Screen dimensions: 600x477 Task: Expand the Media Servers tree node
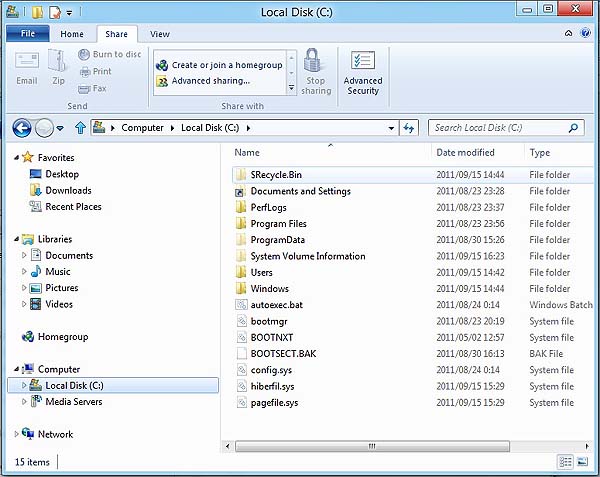25,402
